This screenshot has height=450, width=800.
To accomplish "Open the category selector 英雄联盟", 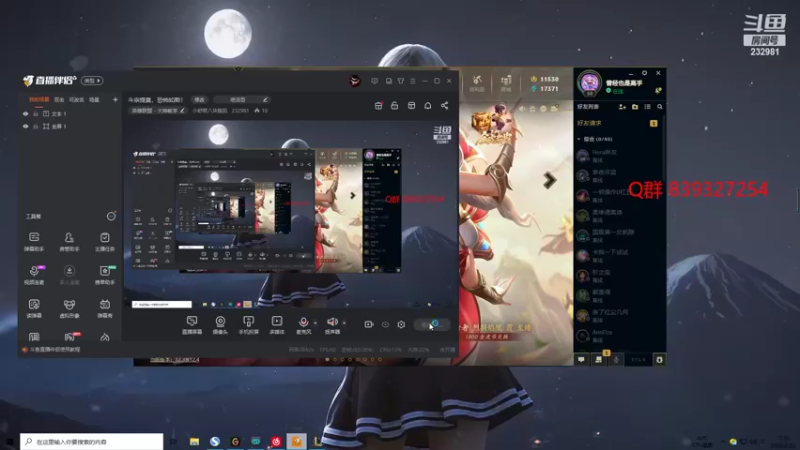I will [158, 110].
